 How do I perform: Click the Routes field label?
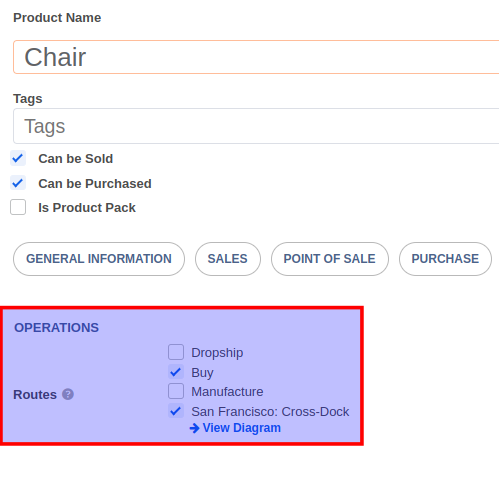click(35, 395)
